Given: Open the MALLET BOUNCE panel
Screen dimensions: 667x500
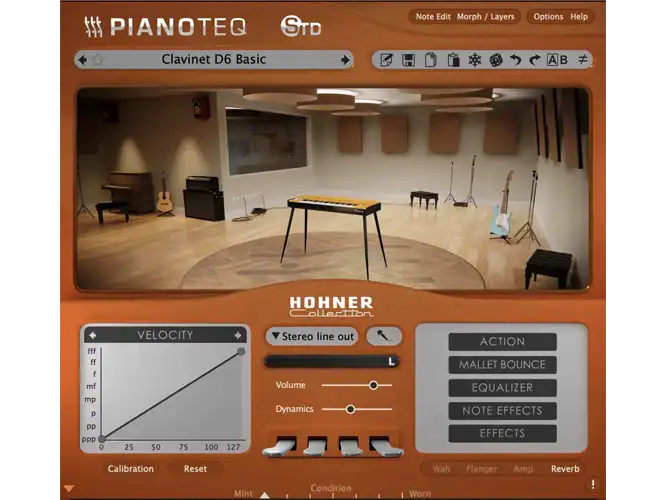Looking at the screenshot, I should pyautogui.click(x=502, y=365).
